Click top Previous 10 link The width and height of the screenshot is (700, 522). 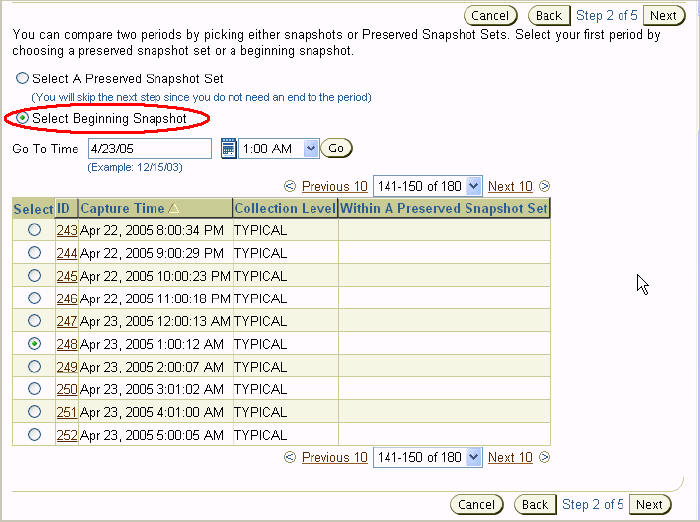pos(334,186)
